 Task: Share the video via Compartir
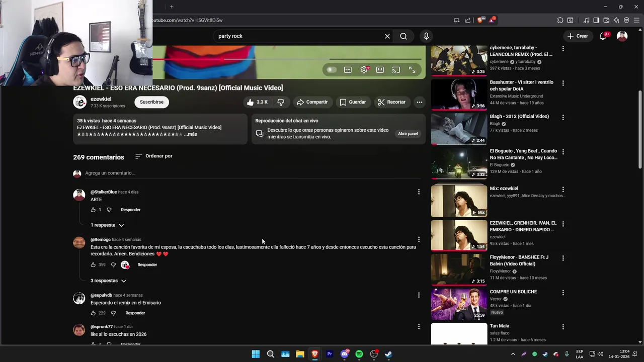tap(312, 102)
